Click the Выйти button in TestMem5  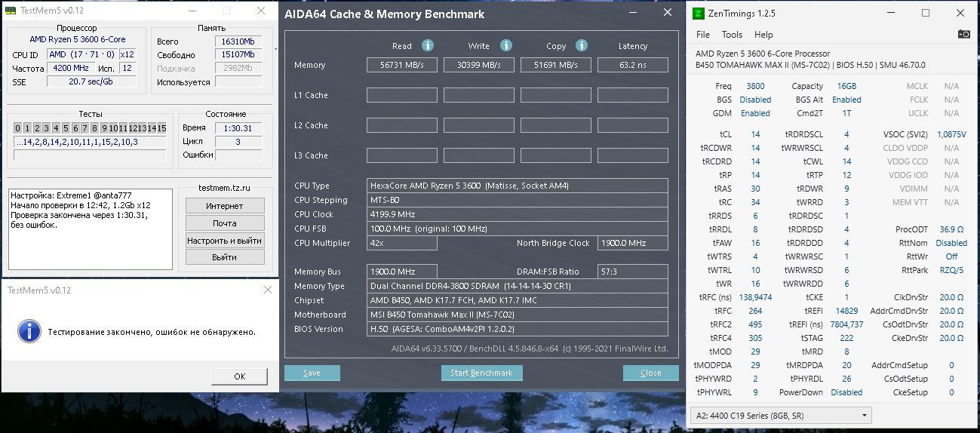pyautogui.click(x=225, y=257)
